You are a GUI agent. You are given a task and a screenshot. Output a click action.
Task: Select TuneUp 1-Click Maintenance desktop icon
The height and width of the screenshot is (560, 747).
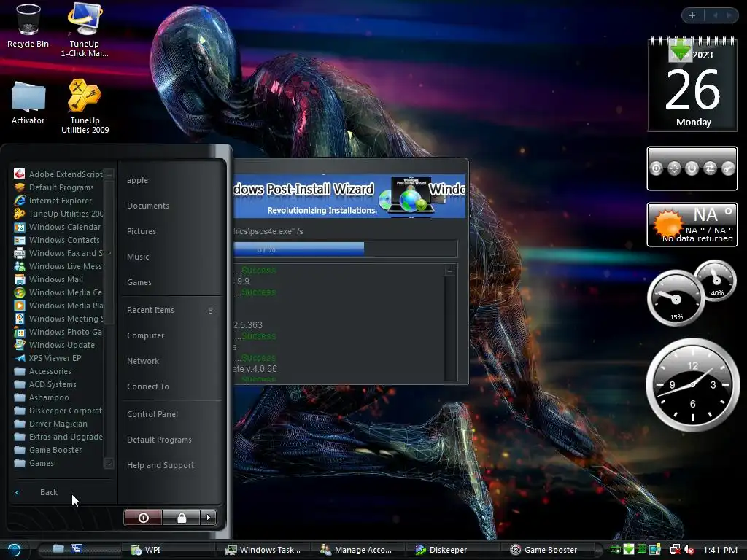pos(85,30)
